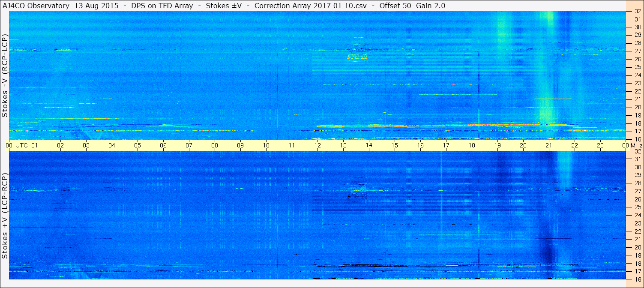Click the Stokes -V (RCP-LCP) axis label

click(x=5, y=75)
